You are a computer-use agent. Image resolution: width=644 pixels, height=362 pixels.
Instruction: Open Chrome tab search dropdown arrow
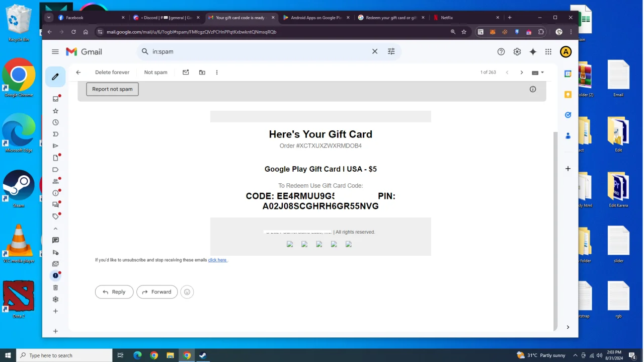(x=49, y=17)
